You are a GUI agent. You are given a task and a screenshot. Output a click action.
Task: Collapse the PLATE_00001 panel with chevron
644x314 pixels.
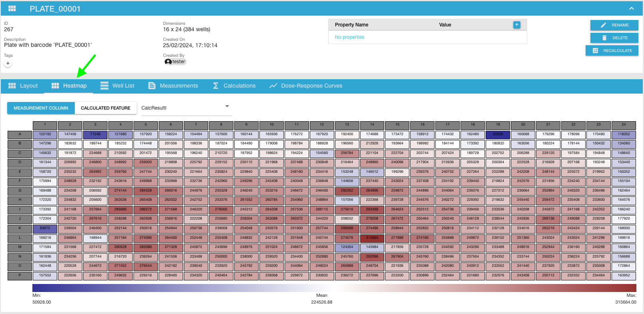click(631, 8)
